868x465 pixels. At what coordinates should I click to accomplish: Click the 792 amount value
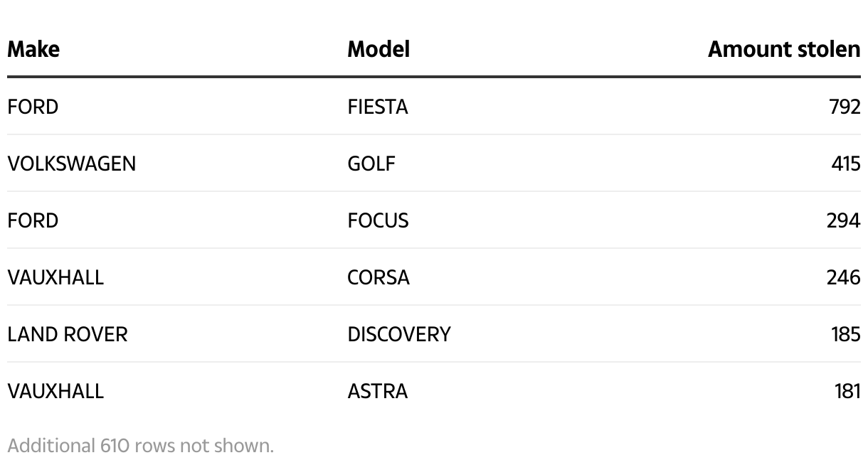click(845, 107)
